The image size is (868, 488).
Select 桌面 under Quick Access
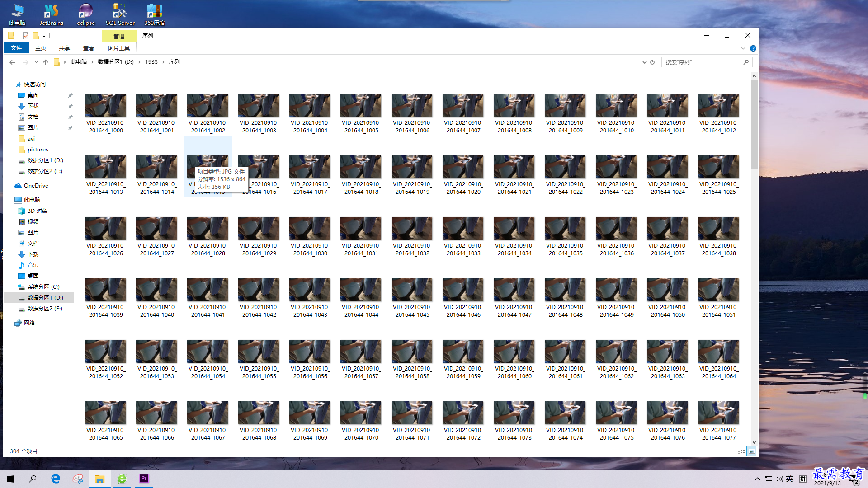click(33, 95)
